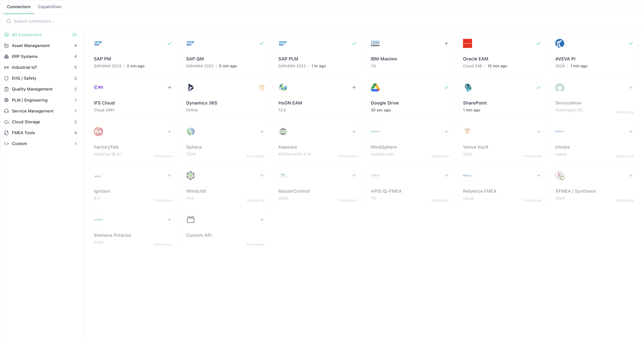Click the Dynamics 365 pending clock icon
Viewport: 644px width, 339px height.
click(262, 87)
